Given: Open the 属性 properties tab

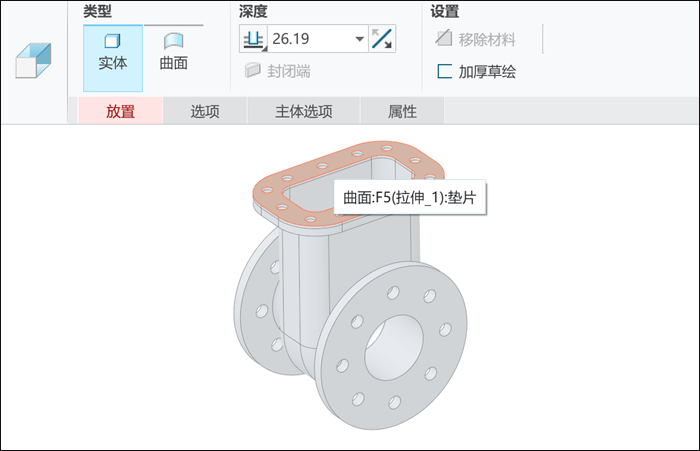Looking at the screenshot, I should (402, 111).
